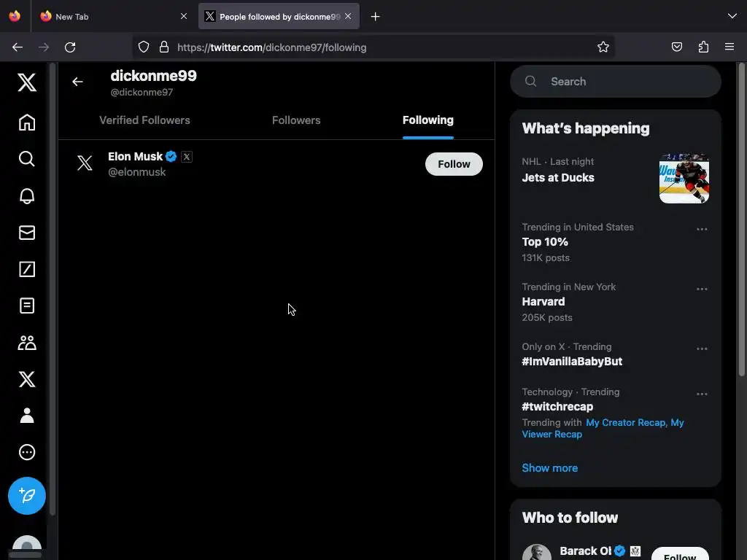Click the X affiliate badge beside Elon Musk
747x560 pixels.
pos(187,156)
